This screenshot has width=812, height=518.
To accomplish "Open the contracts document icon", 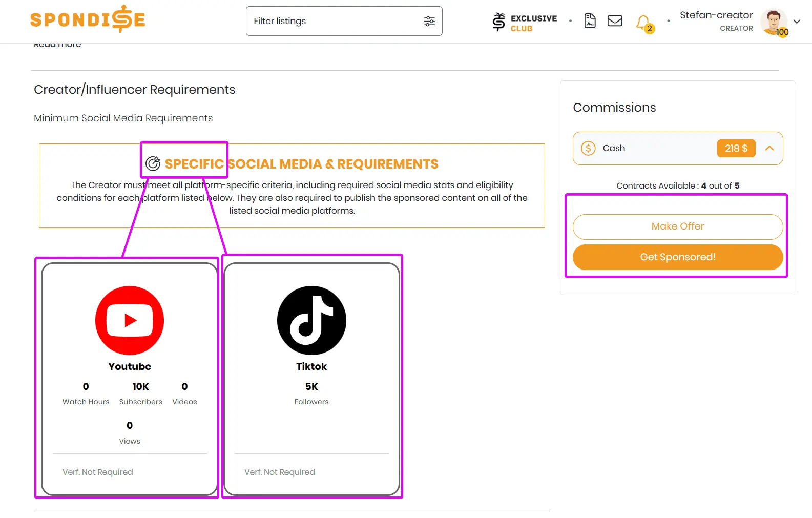I will [x=590, y=21].
